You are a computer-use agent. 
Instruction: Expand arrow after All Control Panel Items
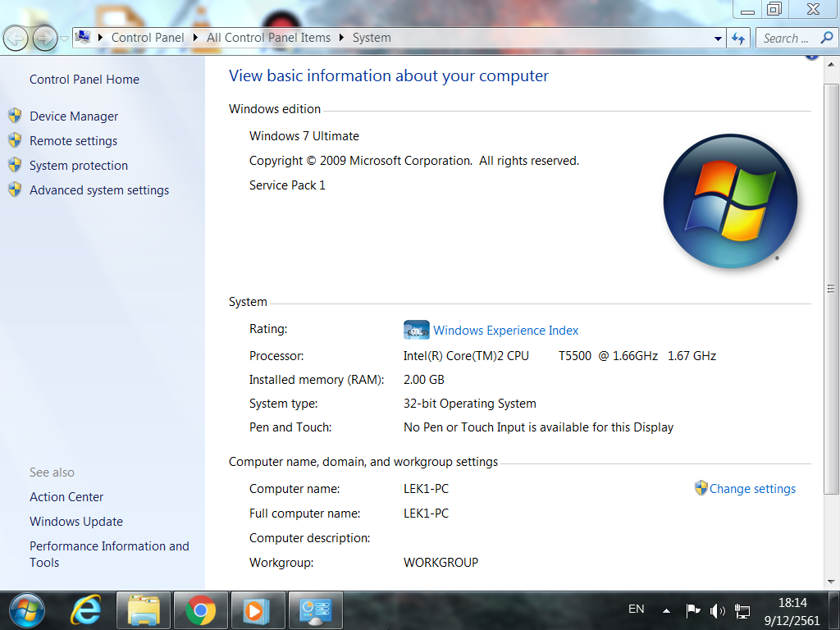[341, 38]
